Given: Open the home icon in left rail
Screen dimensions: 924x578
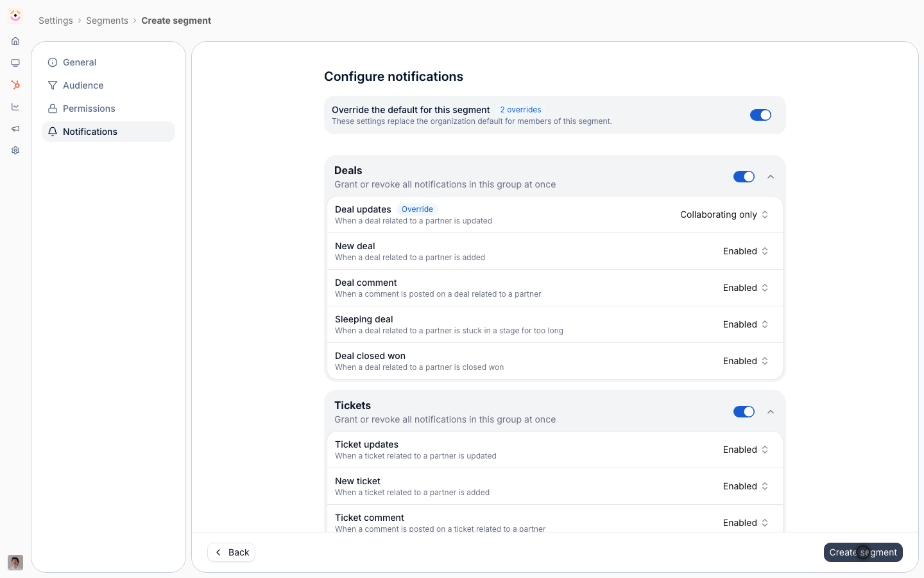Looking at the screenshot, I should click(x=15, y=41).
